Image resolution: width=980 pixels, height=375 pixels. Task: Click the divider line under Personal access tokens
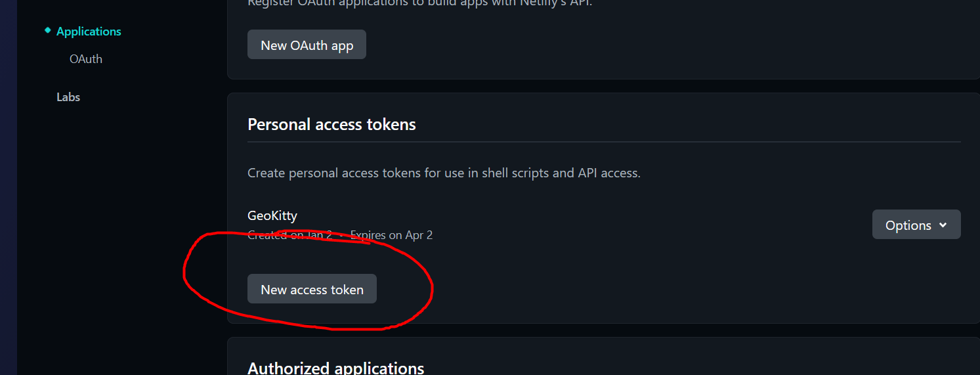(x=604, y=142)
